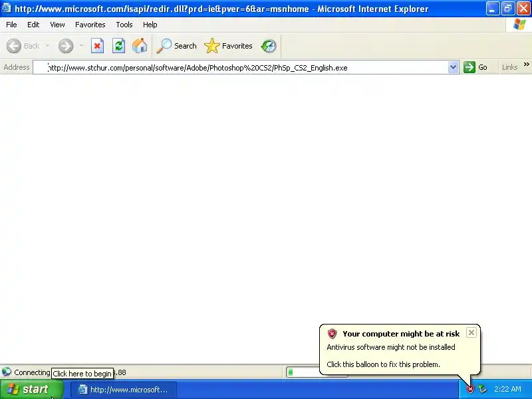Click the Forward arrow button

tap(66, 46)
